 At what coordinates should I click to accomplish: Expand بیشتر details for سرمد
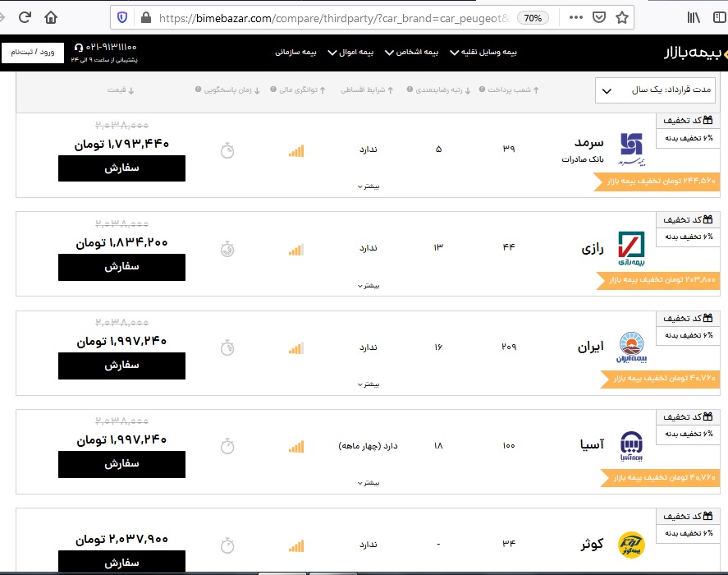[x=369, y=186]
